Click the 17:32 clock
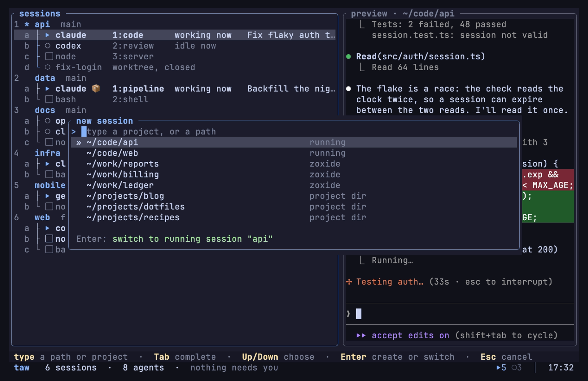The image size is (588, 381). [x=561, y=367]
